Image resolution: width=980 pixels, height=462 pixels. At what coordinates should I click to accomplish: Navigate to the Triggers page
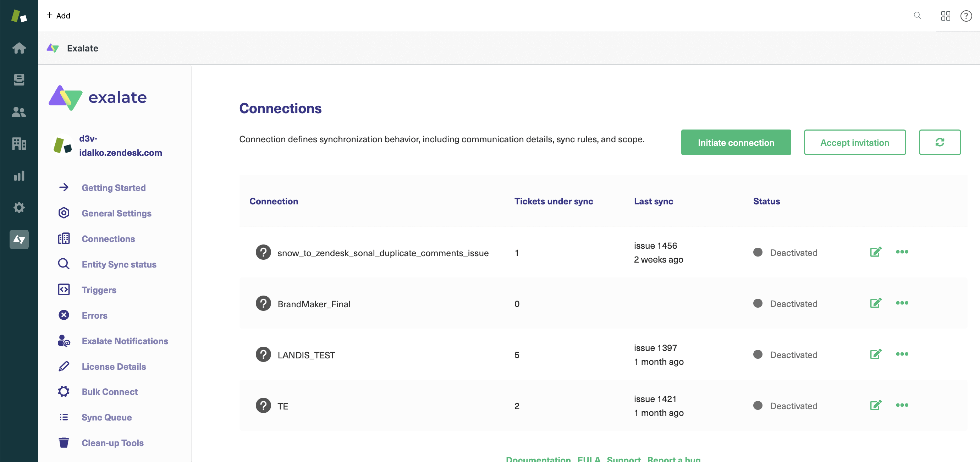pyautogui.click(x=99, y=290)
